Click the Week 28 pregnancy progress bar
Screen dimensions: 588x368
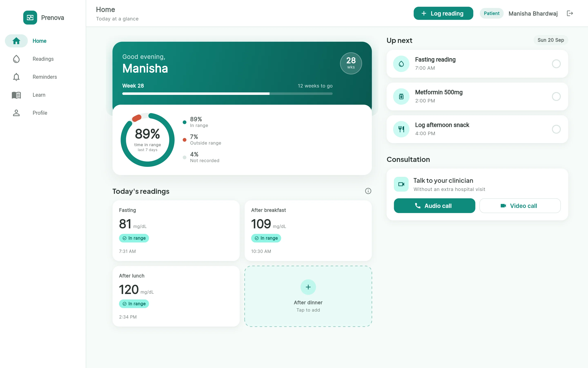[x=227, y=94]
